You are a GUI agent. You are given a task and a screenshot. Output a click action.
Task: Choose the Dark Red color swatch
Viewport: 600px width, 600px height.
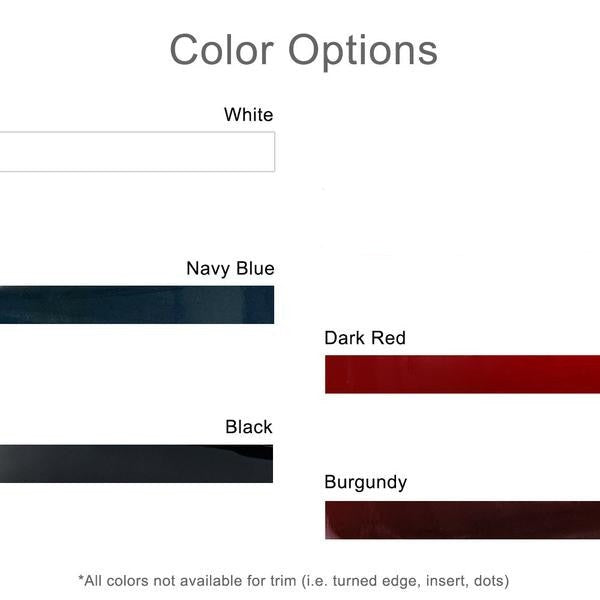coord(462,374)
